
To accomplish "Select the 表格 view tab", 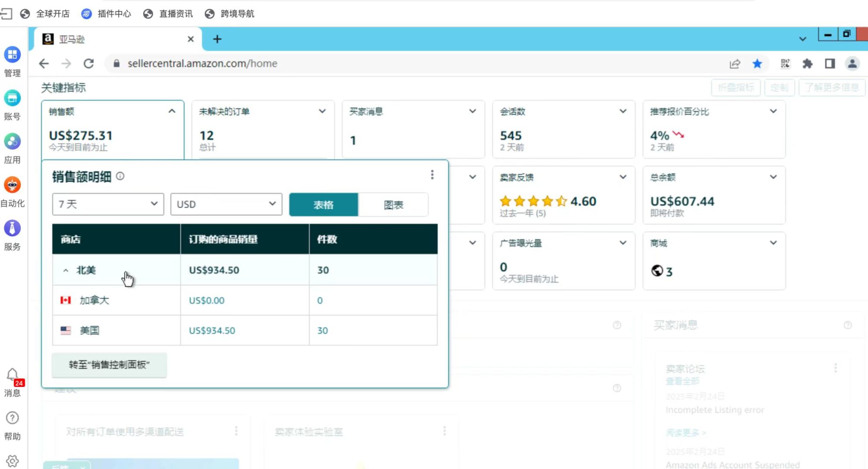I will click(323, 205).
